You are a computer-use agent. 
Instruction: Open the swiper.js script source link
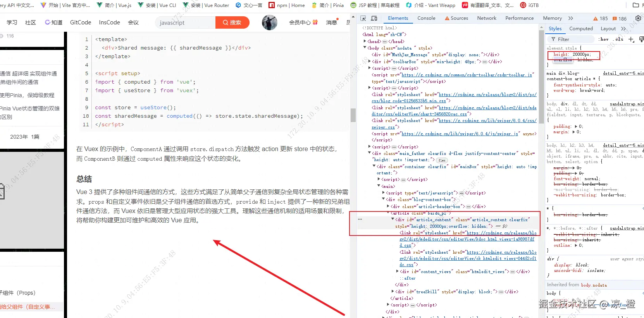(460, 134)
